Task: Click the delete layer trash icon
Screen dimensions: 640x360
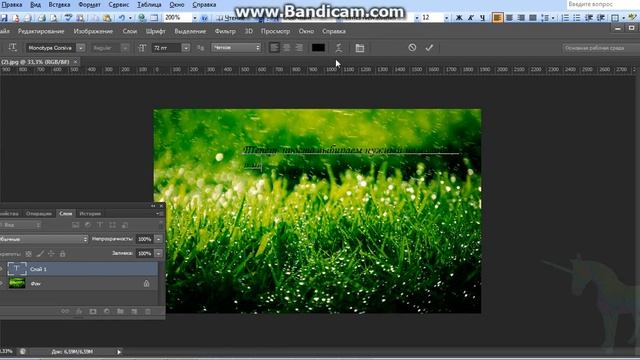Action: (x=148, y=311)
